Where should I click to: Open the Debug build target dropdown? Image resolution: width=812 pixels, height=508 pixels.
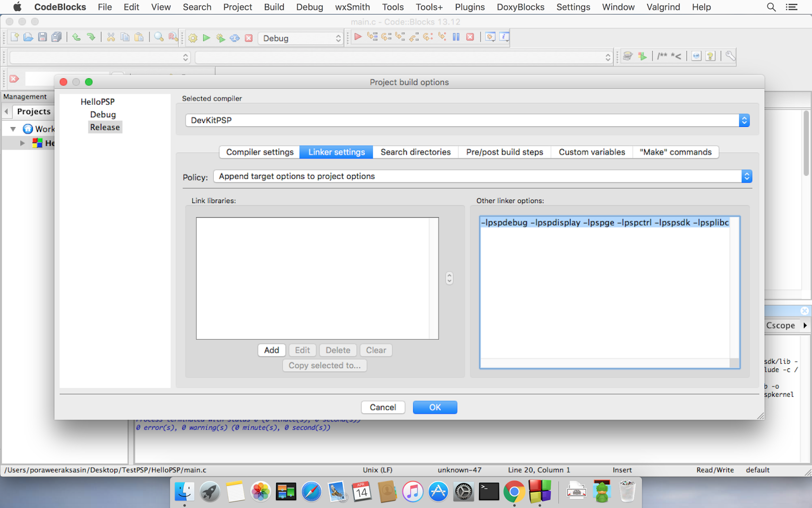(x=301, y=38)
